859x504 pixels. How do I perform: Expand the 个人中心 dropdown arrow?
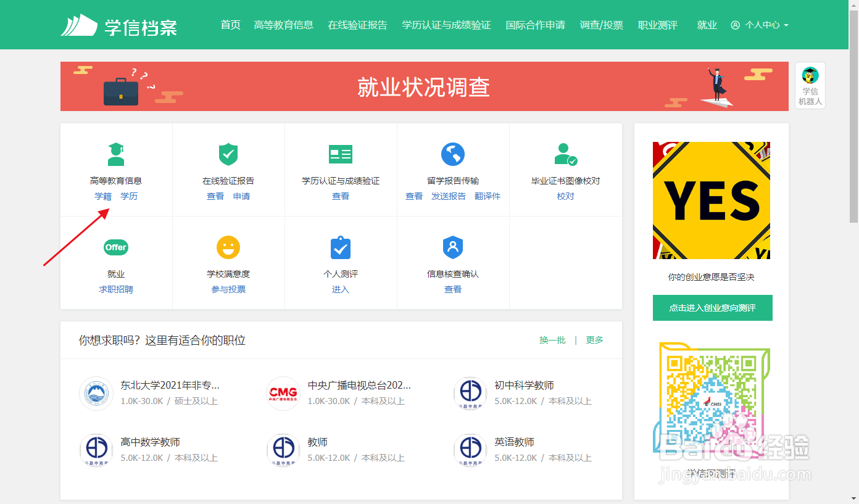[786, 26]
